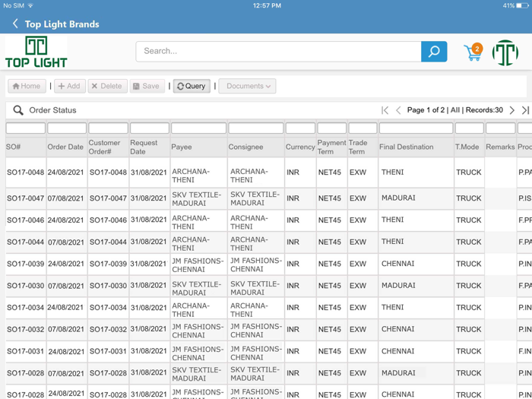532x399 pixels.
Task: Click the Currency filter box
Action: point(301,128)
